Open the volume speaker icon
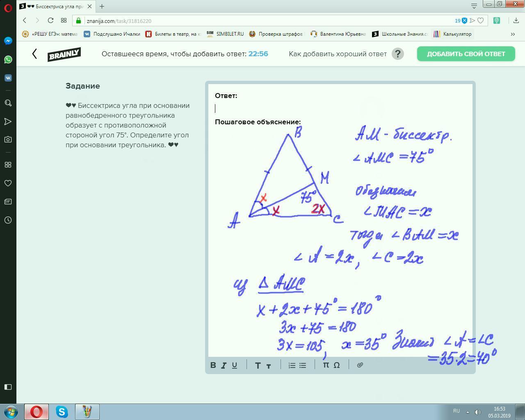 (477, 412)
